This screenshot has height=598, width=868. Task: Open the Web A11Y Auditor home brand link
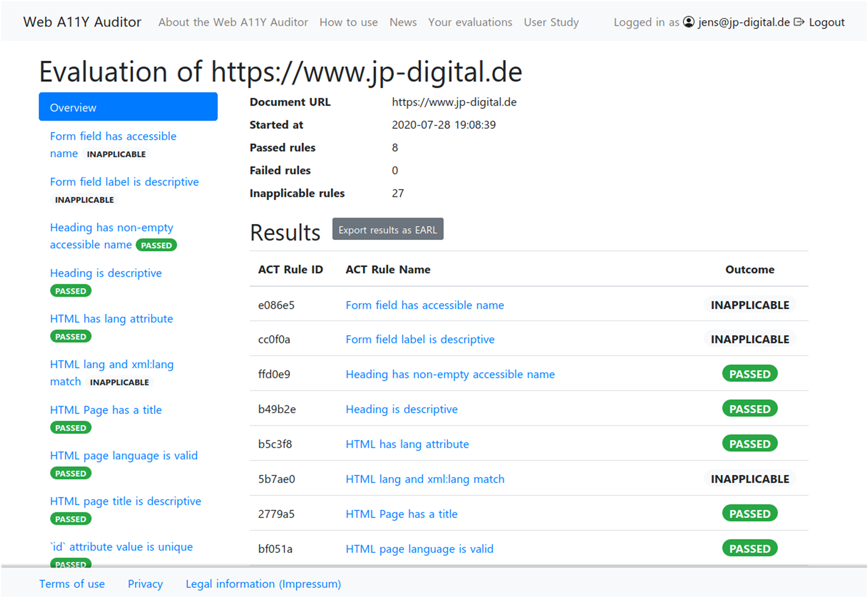pyautogui.click(x=82, y=22)
